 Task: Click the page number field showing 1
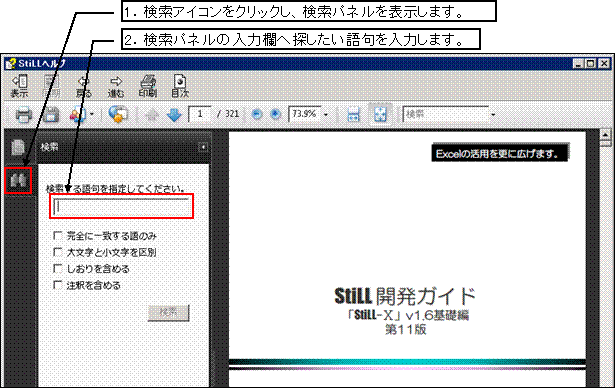click(200, 114)
